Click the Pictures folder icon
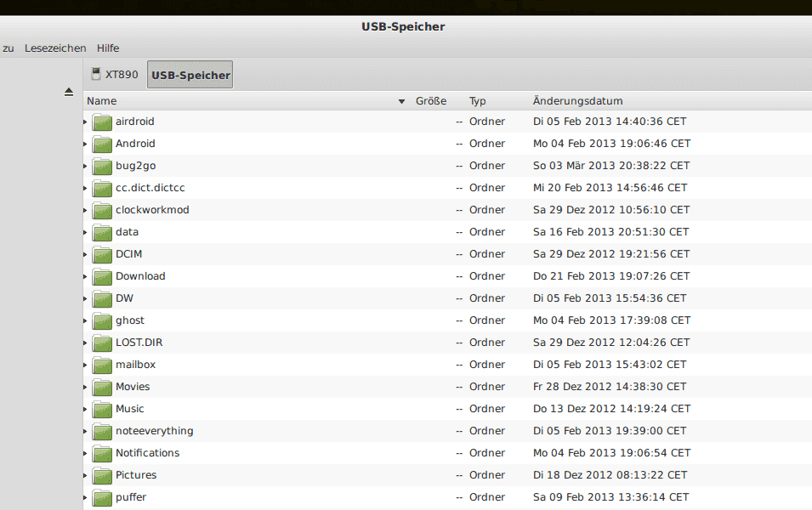 coord(102,475)
